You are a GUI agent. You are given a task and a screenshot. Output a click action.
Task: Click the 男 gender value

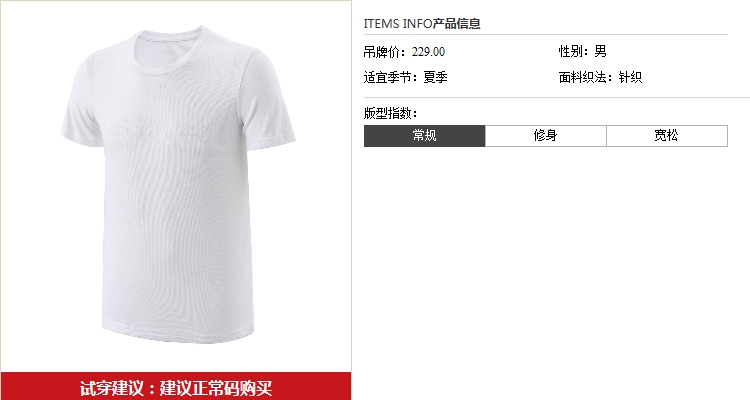[600, 51]
